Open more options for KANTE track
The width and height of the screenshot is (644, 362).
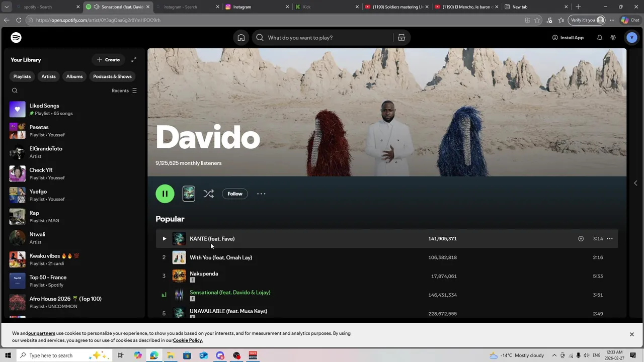pos(610,239)
